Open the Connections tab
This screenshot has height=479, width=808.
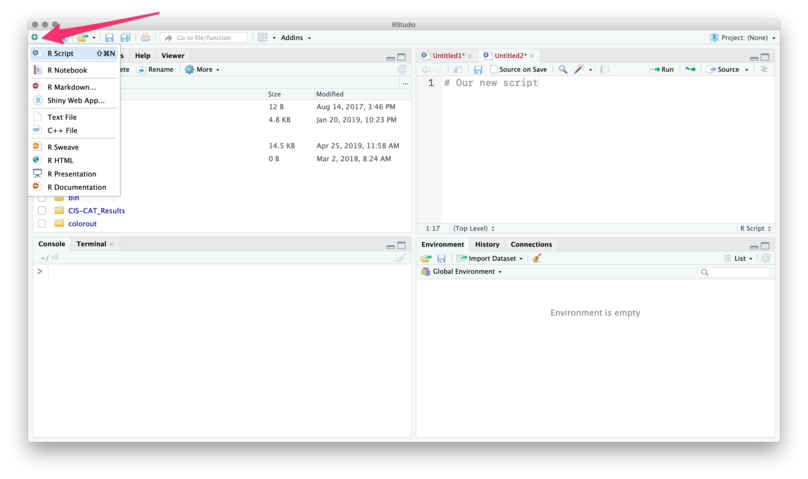531,244
